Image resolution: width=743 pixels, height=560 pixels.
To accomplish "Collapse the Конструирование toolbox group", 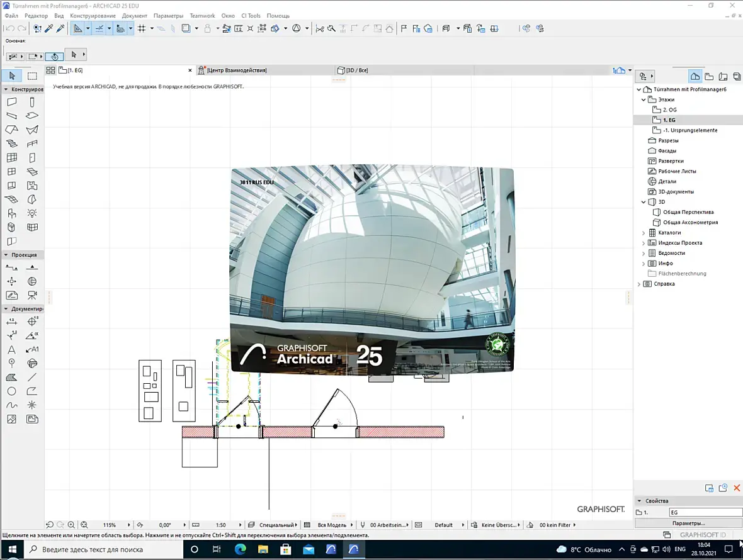I will pyautogui.click(x=6, y=89).
